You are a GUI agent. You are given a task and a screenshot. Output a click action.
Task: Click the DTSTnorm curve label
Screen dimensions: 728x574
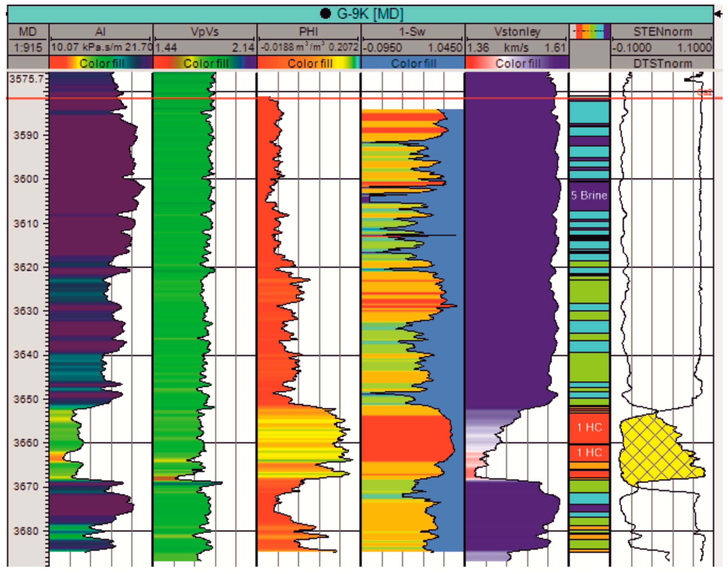click(662, 63)
